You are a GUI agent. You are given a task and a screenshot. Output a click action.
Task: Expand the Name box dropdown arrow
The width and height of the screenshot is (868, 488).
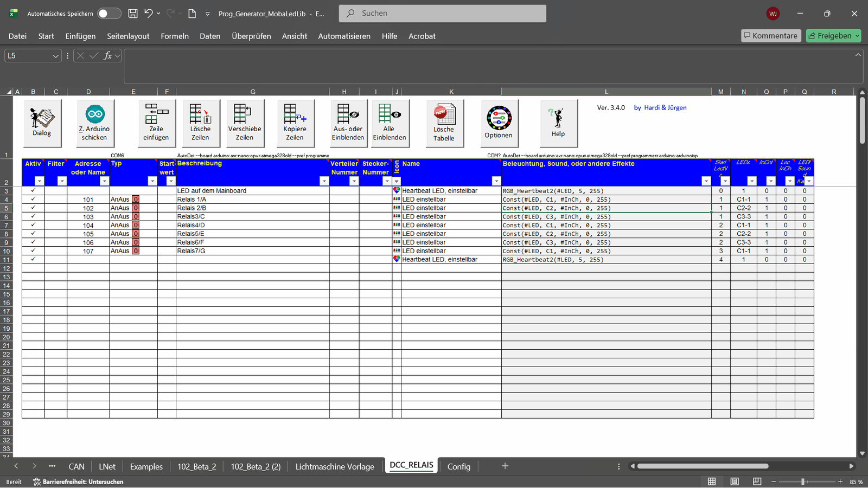click(55, 56)
